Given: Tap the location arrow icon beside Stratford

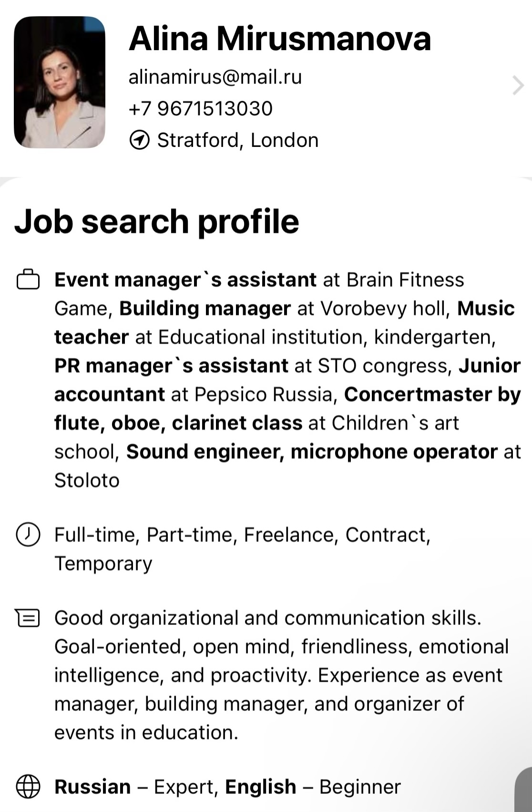Looking at the screenshot, I should point(139,140).
